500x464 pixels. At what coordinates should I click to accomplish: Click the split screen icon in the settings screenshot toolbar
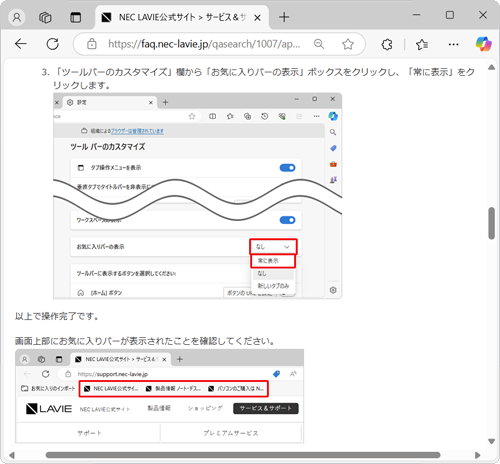tap(212, 116)
